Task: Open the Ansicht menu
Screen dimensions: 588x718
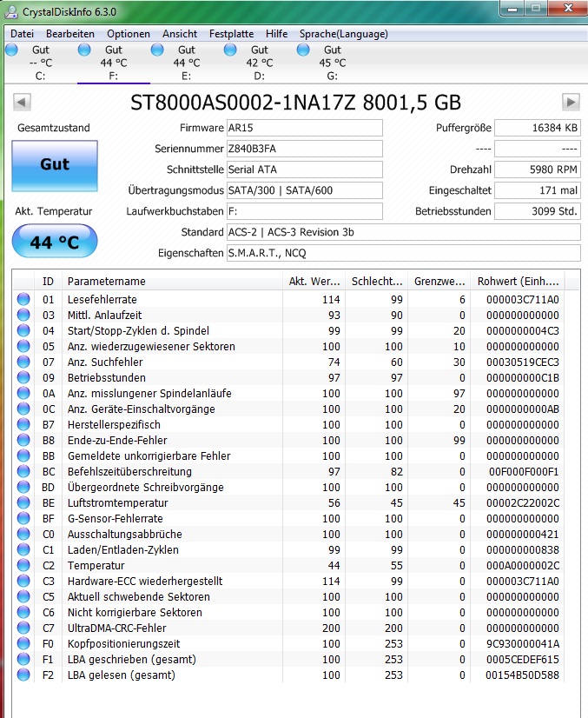Action: [180, 34]
